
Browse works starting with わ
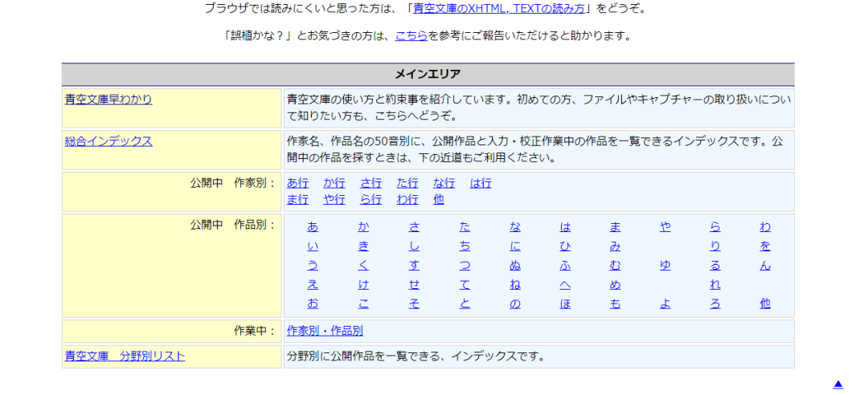pos(765,226)
